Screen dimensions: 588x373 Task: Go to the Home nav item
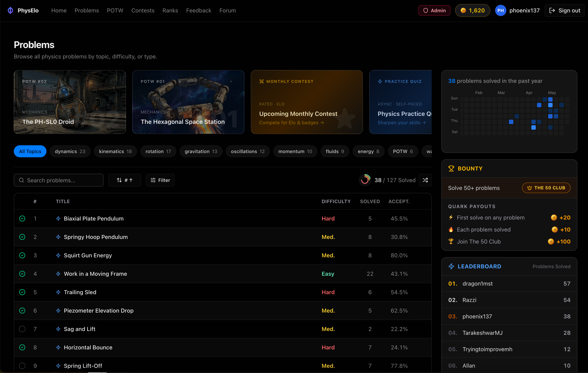coord(59,10)
